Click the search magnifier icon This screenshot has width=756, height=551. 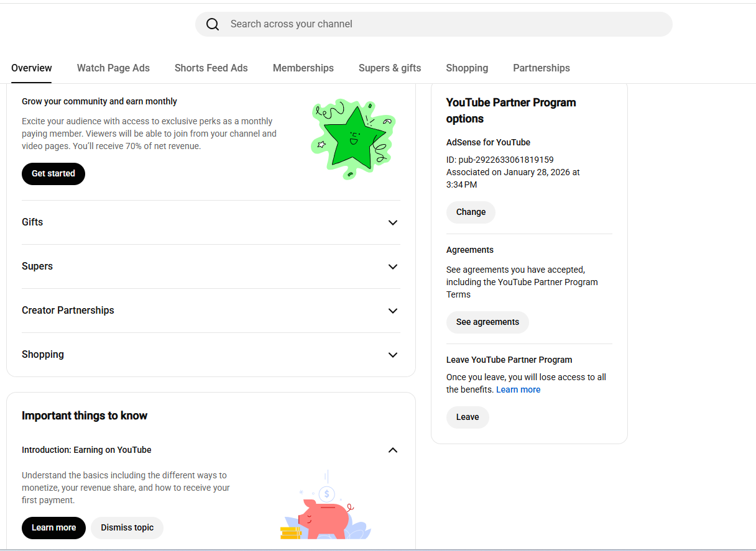(x=213, y=24)
